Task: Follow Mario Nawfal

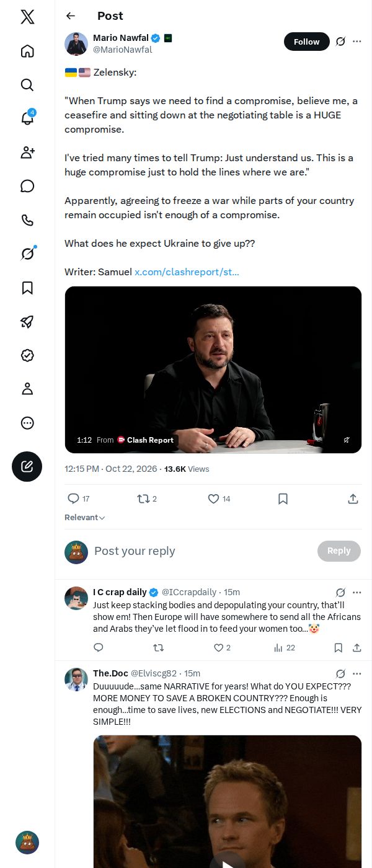Action: pyautogui.click(x=307, y=42)
